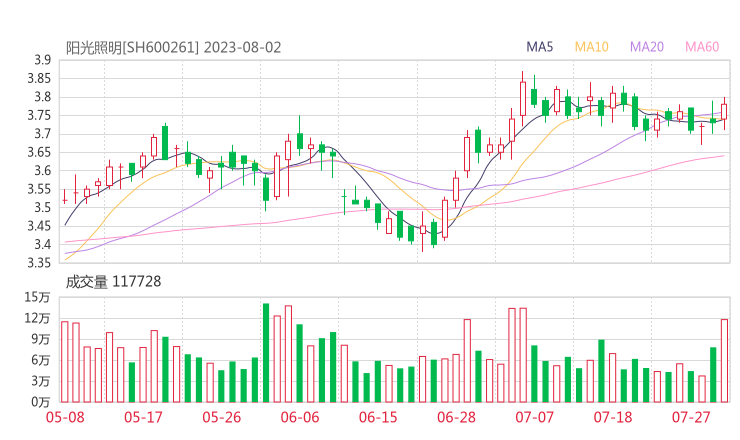Select the 05-26 date label

(x=222, y=417)
